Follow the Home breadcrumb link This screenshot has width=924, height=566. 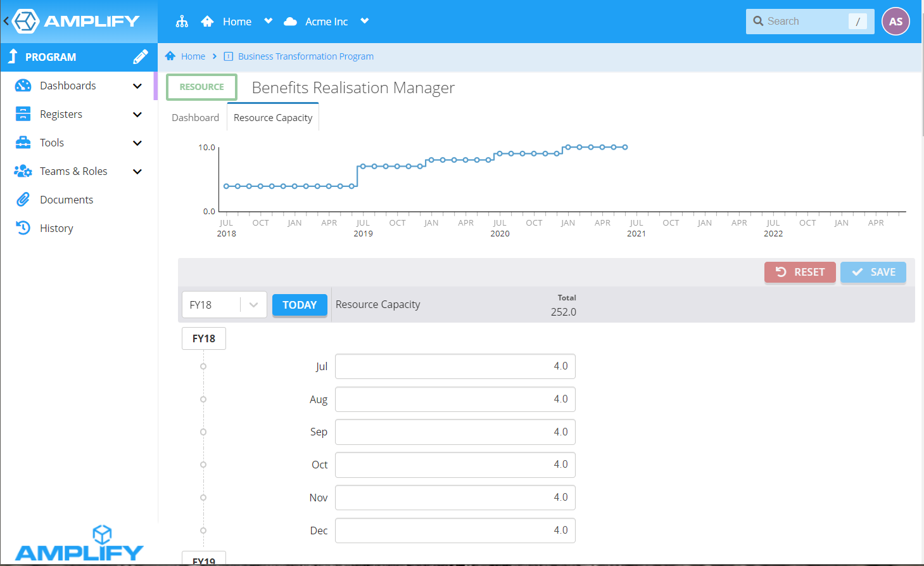pos(193,56)
